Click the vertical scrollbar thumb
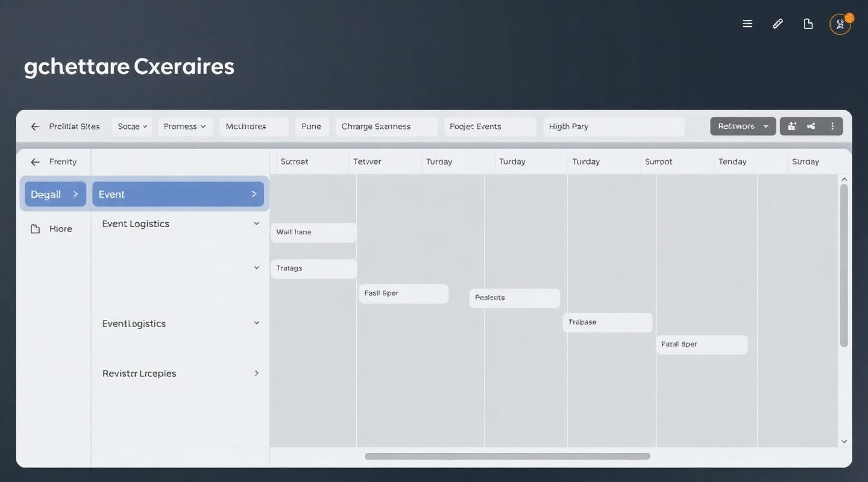 click(844, 265)
